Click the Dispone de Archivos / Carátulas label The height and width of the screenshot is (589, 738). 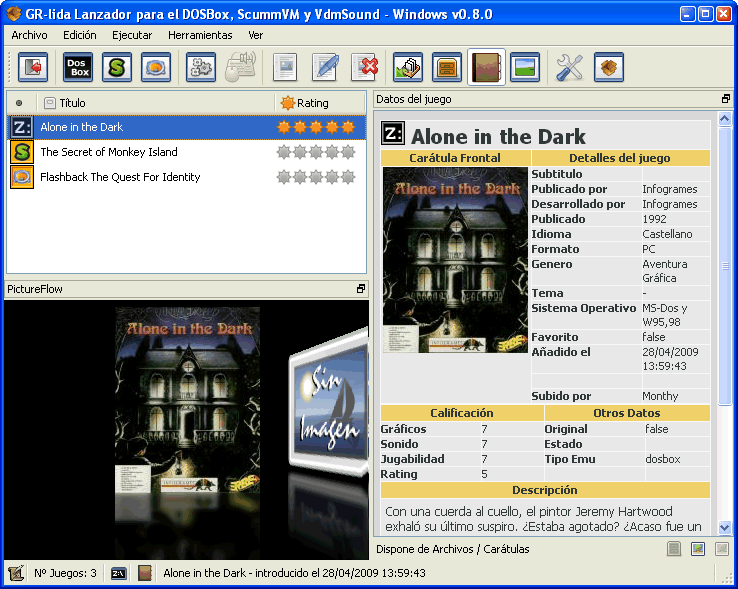pyautogui.click(x=452, y=549)
